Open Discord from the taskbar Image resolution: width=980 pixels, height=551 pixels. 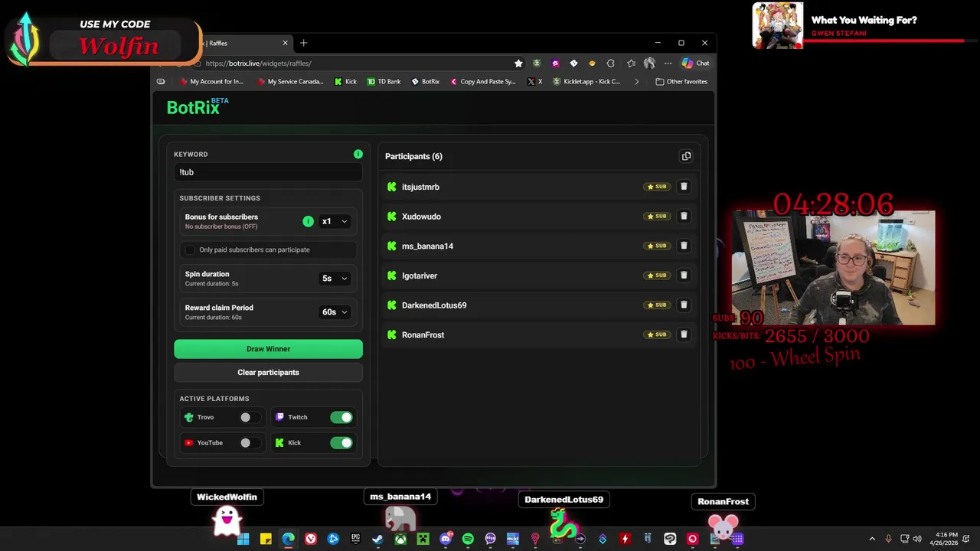[x=446, y=539]
